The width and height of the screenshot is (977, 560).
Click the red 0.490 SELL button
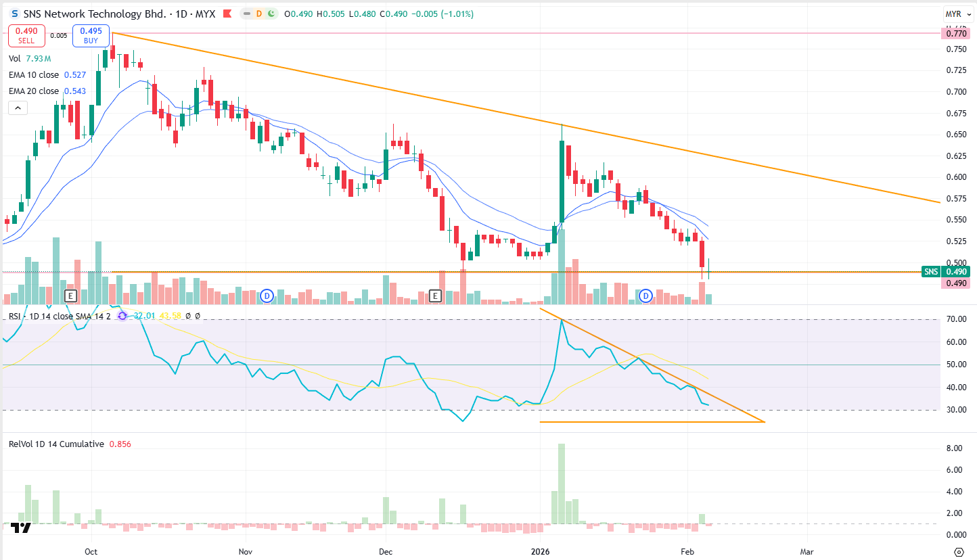tap(26, 35)
